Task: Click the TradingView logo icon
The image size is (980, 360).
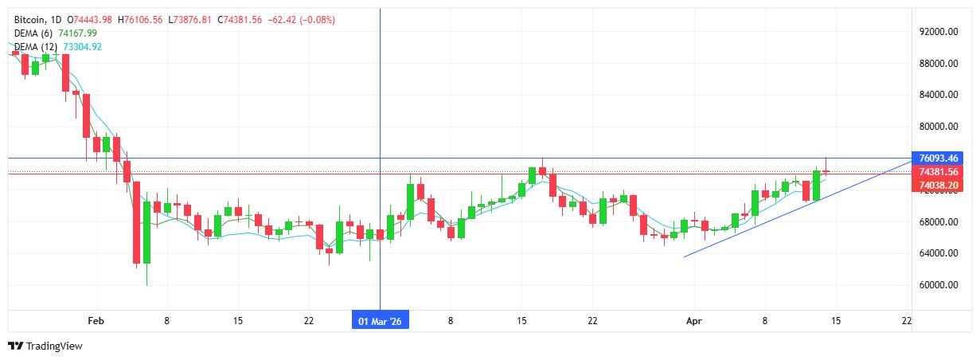Action: [15, 346]
